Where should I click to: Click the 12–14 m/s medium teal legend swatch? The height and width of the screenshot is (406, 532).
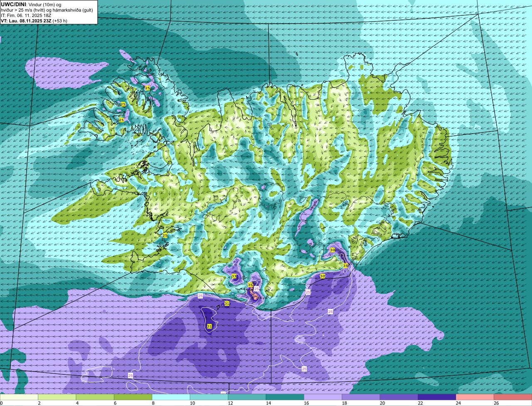[x=247, y=397]
